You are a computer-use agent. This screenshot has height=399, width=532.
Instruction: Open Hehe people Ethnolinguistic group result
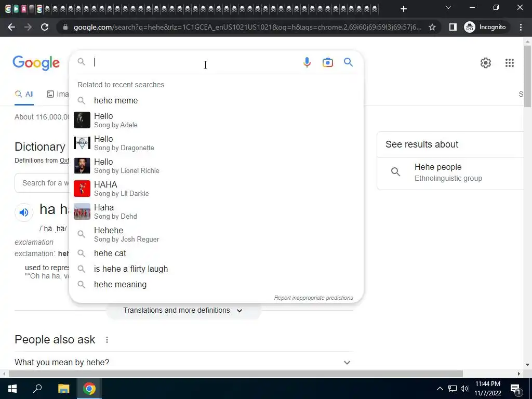(x=450, y=172)
